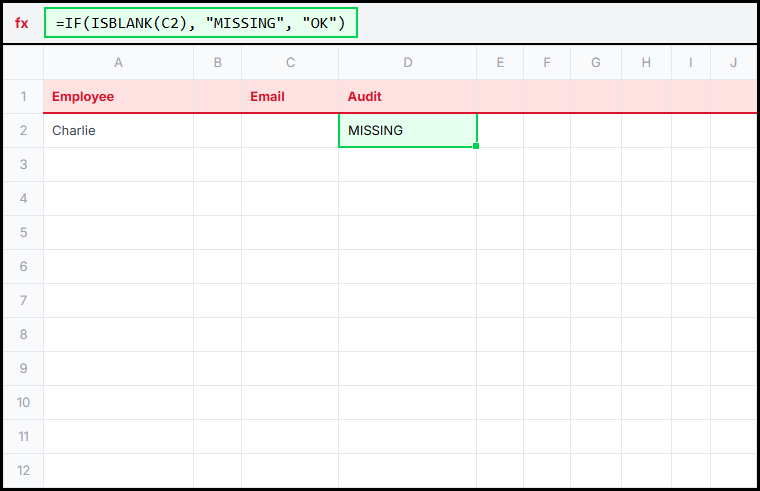Screen dimensions: 760x491
Task: Select column C header
Action: 290,63
